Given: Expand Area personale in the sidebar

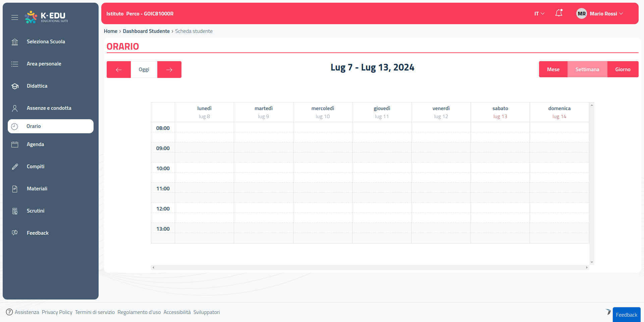Looking at the screenshot, I should (44, 64).
